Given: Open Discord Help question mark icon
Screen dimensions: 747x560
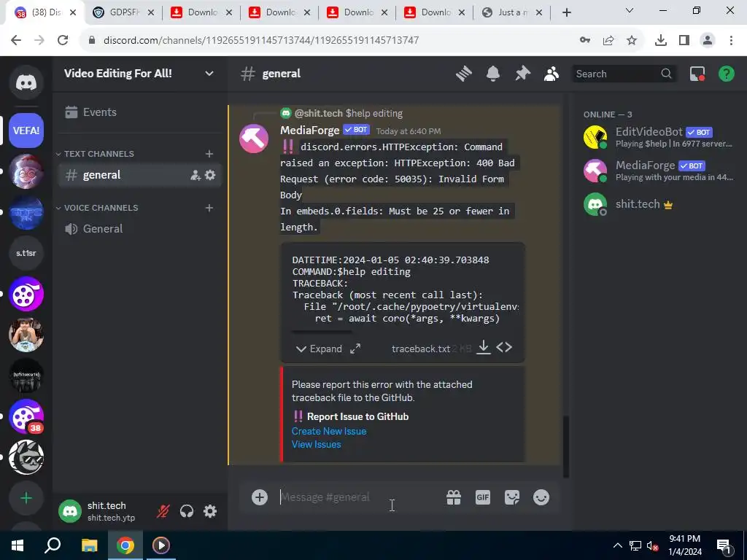Looking at the screenshot, I should click(726, 74).
